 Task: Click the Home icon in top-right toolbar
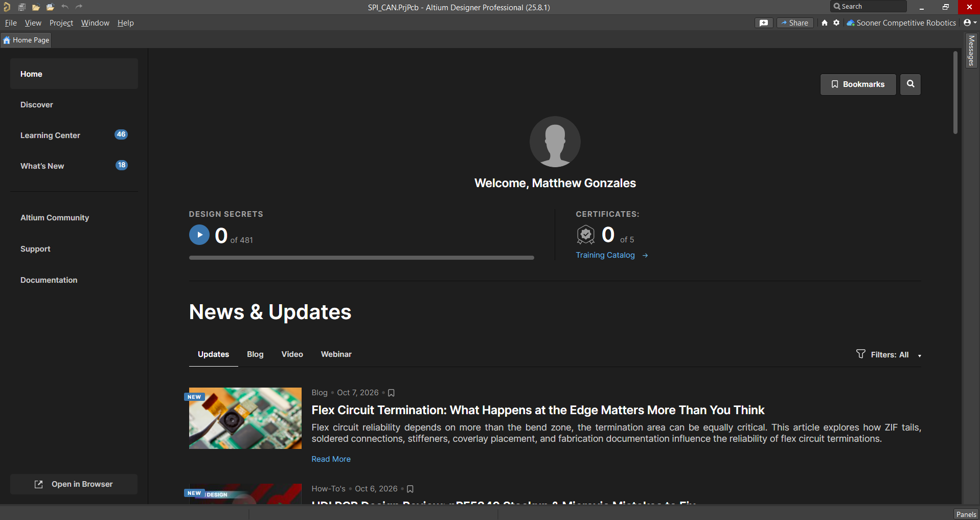point(825,23)
